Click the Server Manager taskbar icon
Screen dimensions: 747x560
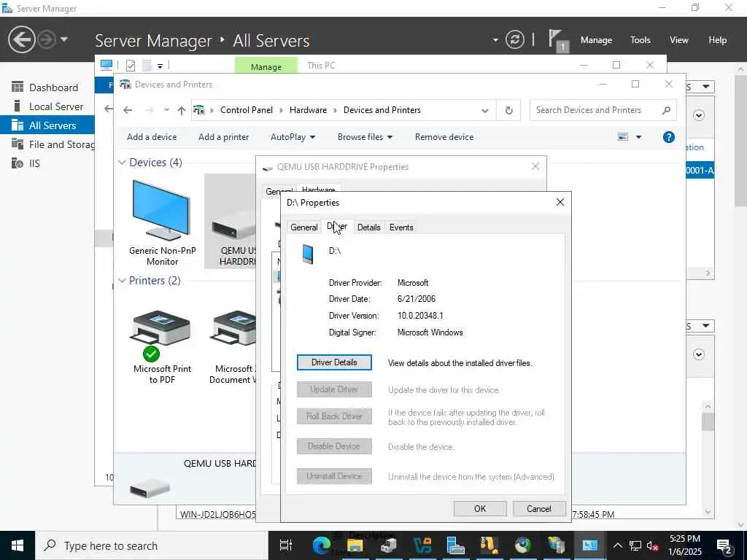tap(455, 545)
